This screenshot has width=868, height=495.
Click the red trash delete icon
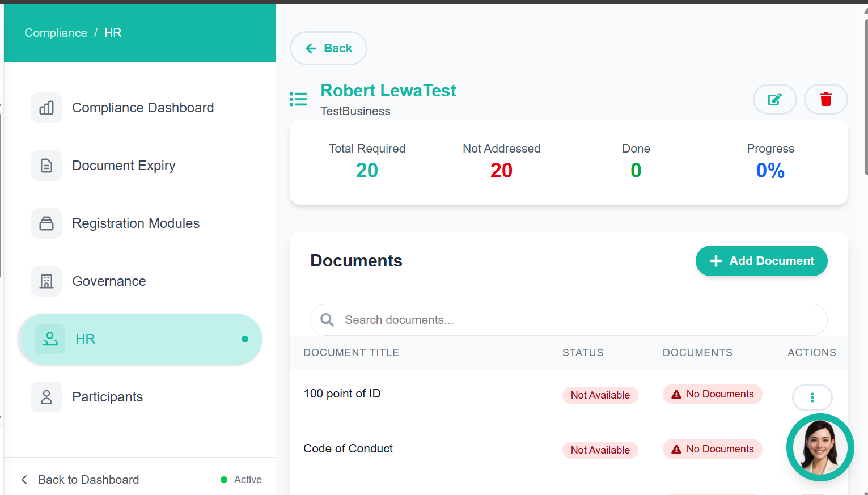[x=826, y=99]
